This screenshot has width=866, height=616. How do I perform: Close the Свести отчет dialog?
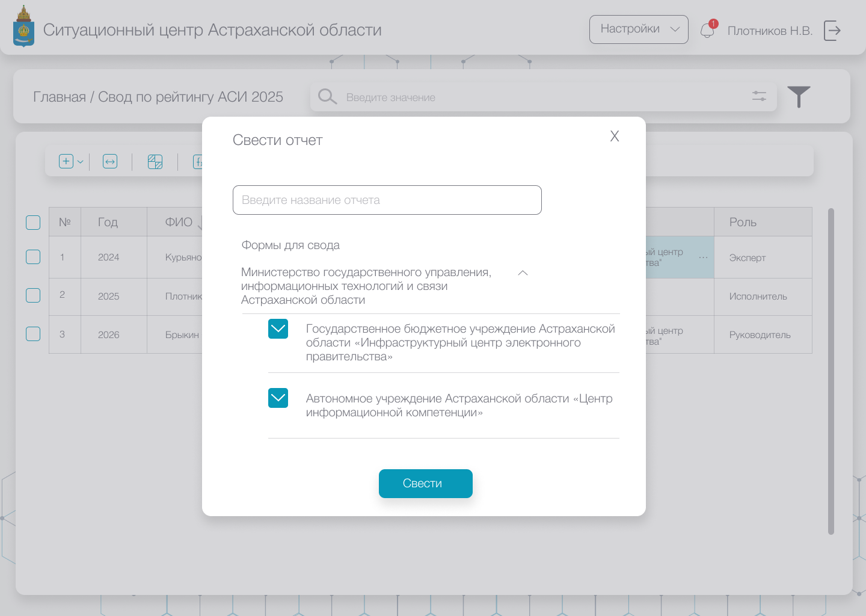click(614, 136)
